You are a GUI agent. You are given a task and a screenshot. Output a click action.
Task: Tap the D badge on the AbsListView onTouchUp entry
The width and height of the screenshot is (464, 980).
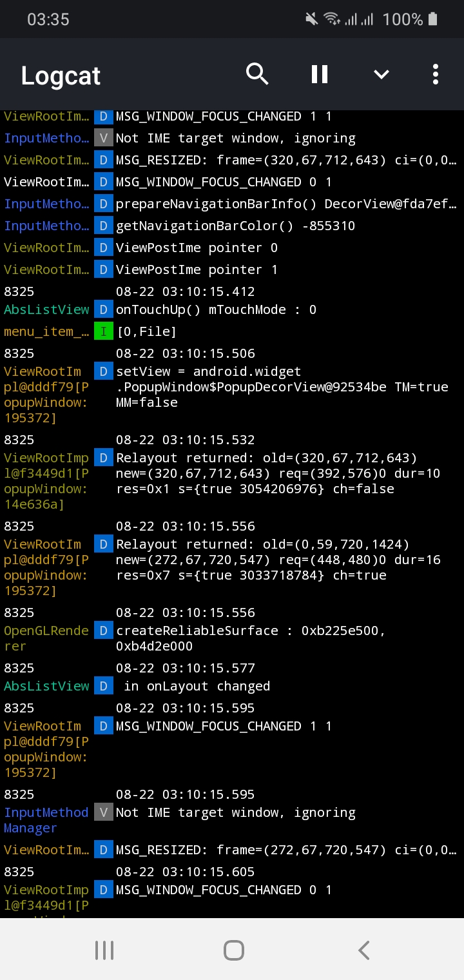coord(103,309)
